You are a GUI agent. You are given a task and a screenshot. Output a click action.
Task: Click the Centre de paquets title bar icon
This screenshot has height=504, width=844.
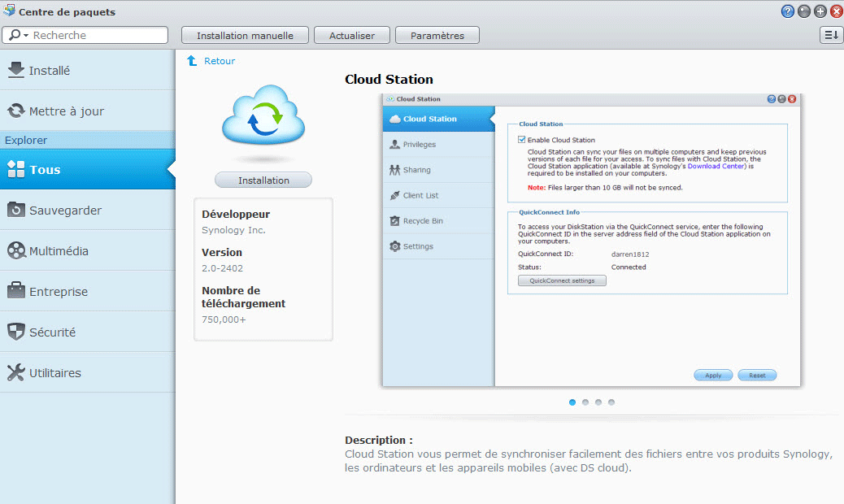point(9,11)
